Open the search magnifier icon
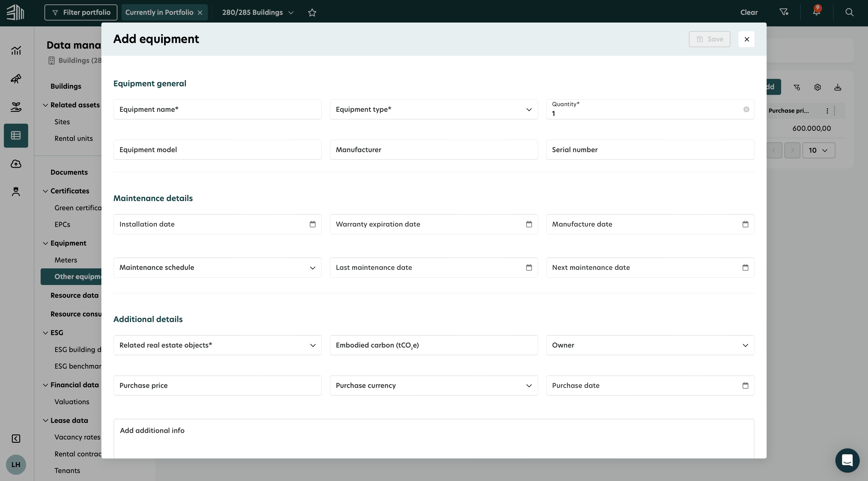The width and height of the screenshot is (868, 481). (849, 12)
